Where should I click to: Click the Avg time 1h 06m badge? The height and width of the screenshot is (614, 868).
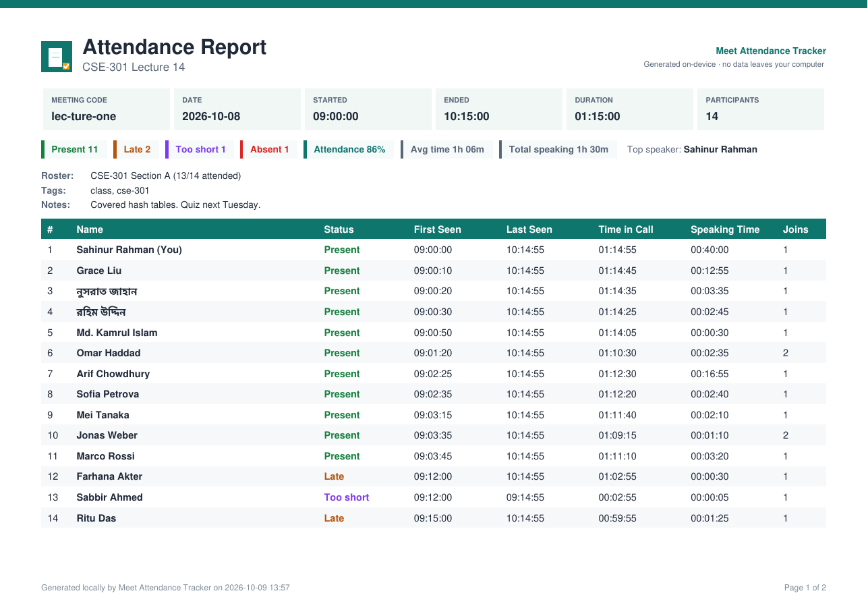[446, 149]
